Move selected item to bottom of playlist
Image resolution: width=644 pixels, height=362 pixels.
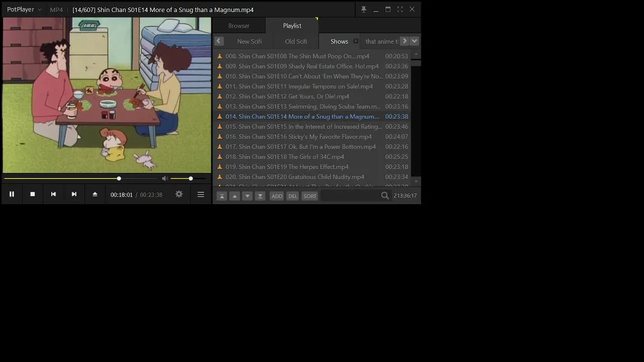pos(260,196)
